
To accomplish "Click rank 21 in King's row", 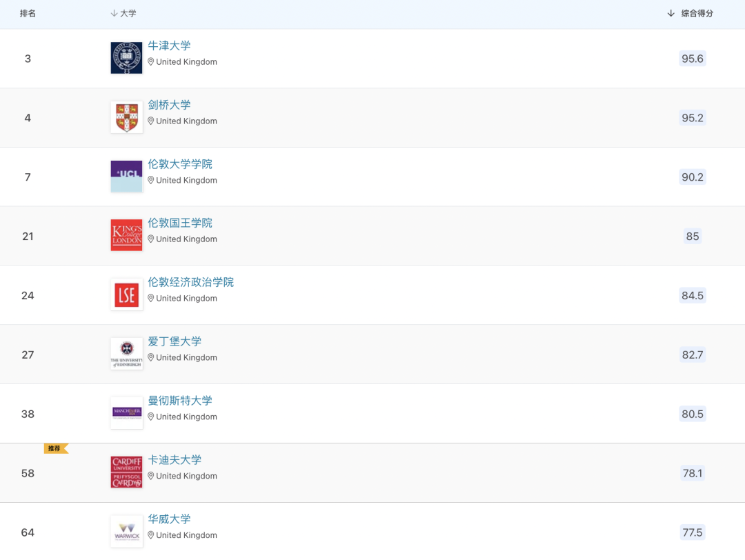I will click(28, 236).
